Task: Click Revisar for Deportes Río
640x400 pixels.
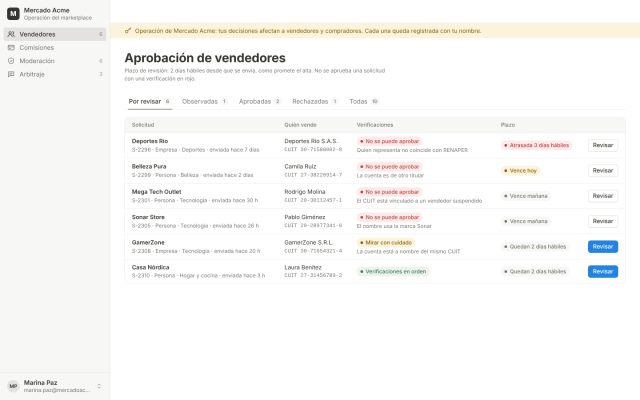Action: tap(603, 145)
